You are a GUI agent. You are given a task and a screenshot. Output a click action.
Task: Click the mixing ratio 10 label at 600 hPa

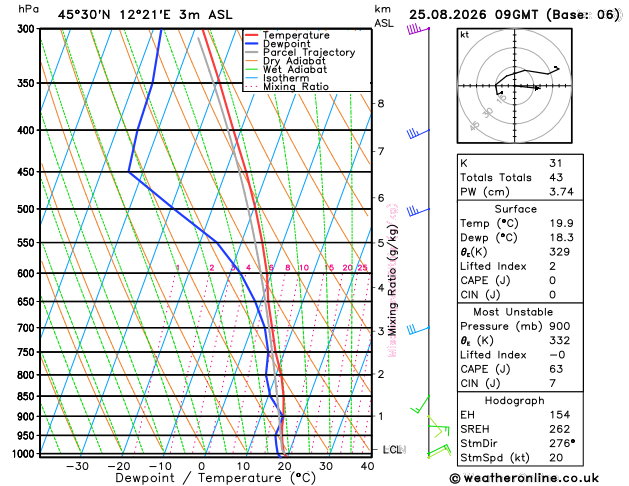coord(304,268)
